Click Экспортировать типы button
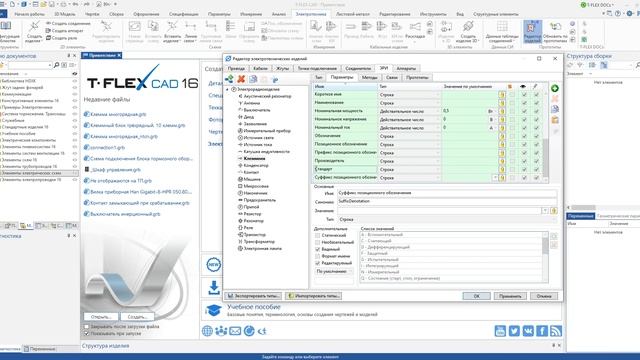 tap(253, 296)
